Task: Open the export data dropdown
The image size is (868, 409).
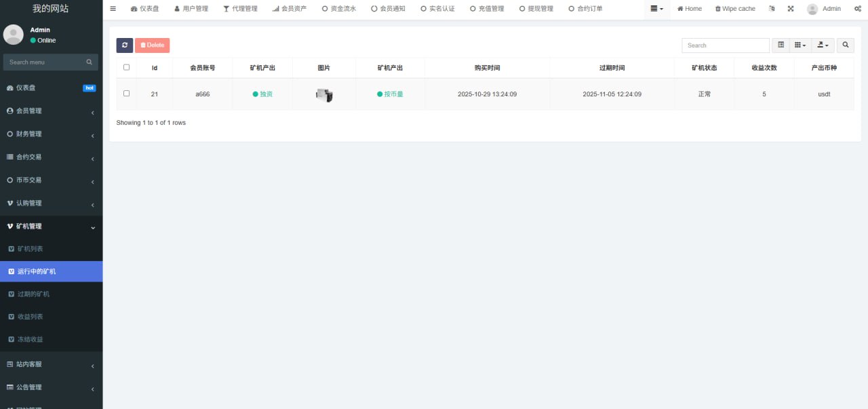Action: (823, 45)
